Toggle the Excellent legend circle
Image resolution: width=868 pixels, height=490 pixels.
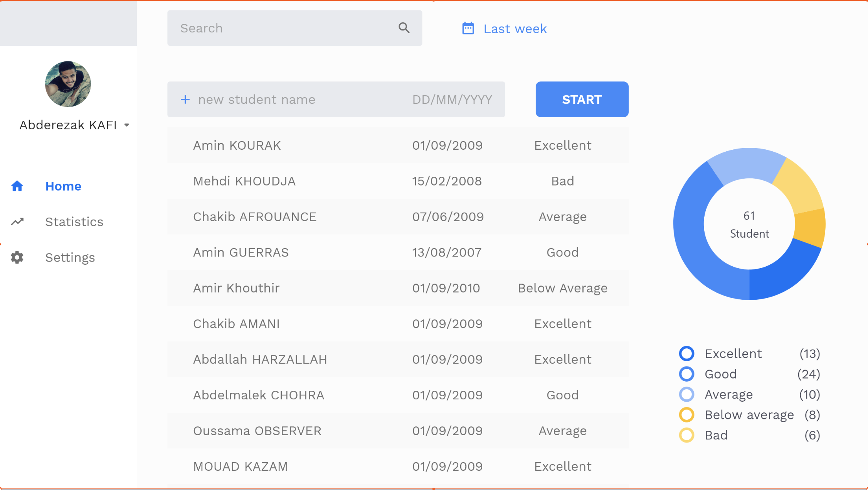[686, 353]
